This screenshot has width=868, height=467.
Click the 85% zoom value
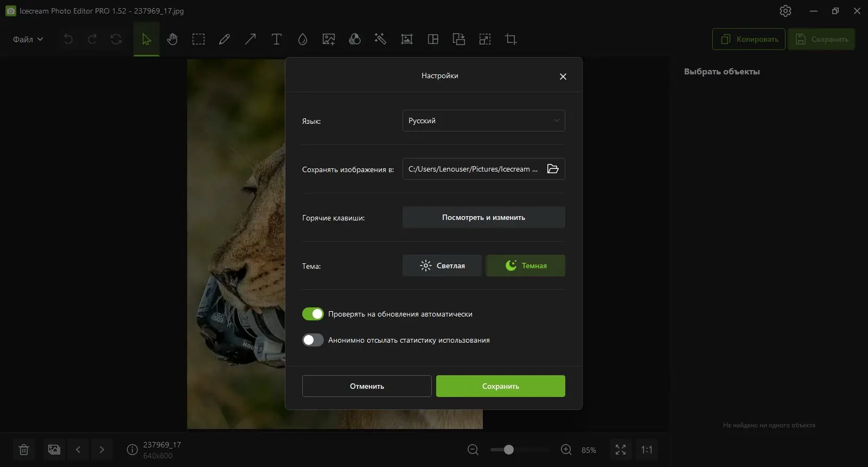(x=589, y=450)
